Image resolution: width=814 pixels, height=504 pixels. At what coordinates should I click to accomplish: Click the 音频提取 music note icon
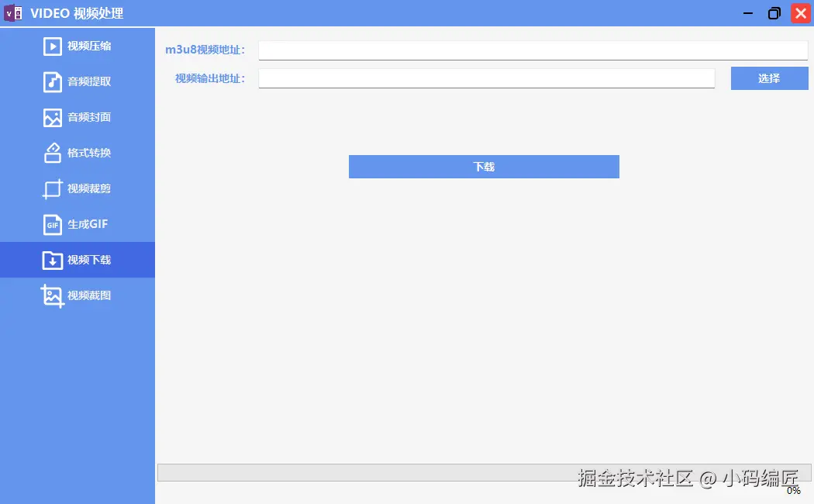(x=53, y=82)
